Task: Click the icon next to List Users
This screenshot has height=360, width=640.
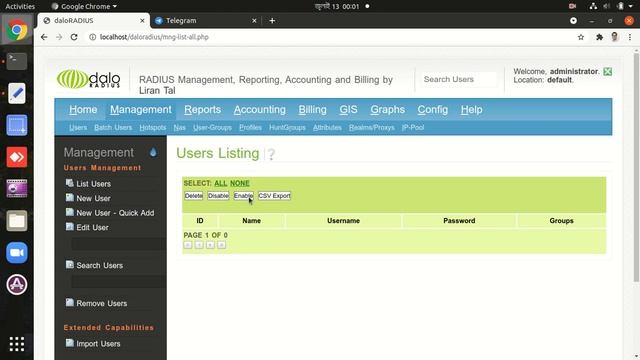Action: [x=70, y=183]
